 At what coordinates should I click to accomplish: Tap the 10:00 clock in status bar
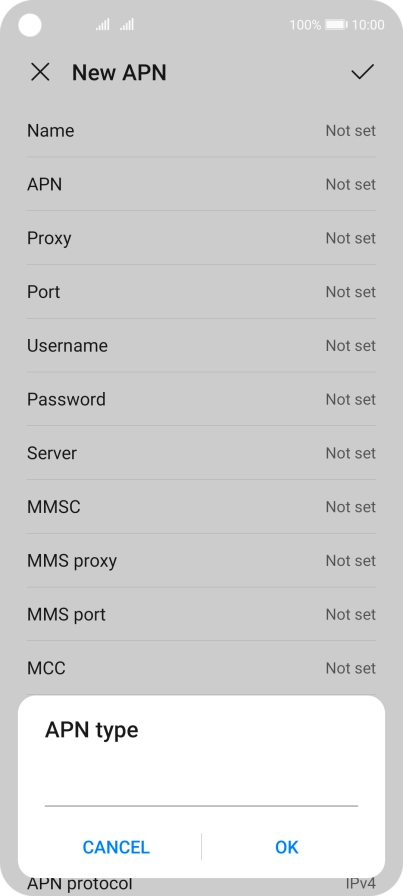[x=368, y=25]
